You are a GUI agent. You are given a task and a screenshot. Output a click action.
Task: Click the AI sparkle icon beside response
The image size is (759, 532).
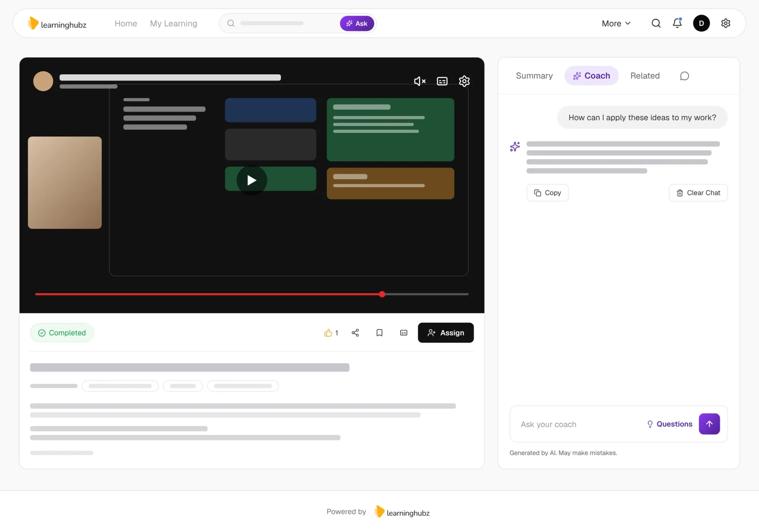[515, 146]
